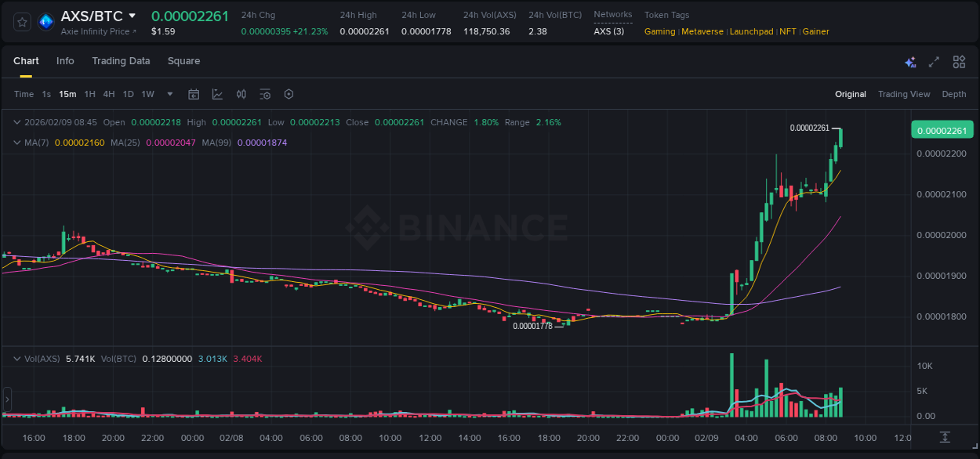Viewport: 980px width, 459px height.
Task: Select the line chart type icon
Action: click(x=217, y=94)
